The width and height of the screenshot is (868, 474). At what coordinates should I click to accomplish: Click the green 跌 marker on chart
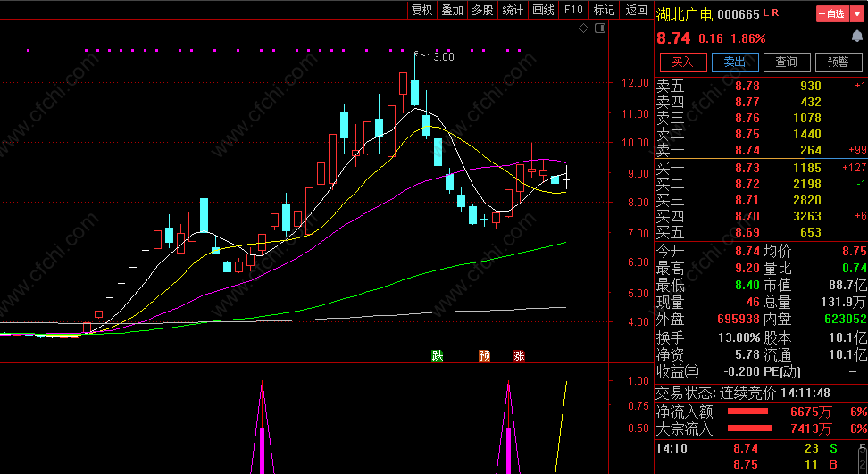point(438,355)
